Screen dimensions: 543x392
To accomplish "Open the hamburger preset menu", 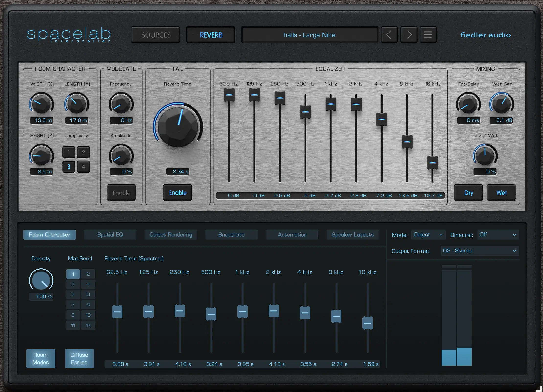I will [x=428, y=35].
